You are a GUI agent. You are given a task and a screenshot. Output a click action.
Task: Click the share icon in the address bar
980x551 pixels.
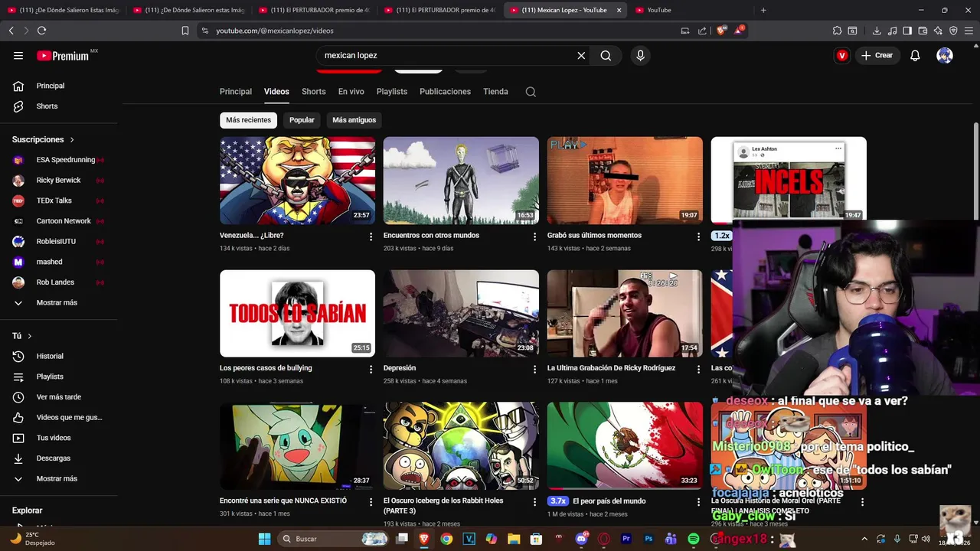[x=702, y=31]
